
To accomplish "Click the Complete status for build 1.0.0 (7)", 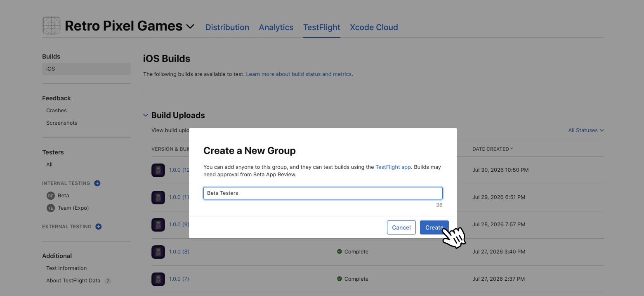I will [x=353, y=279].
